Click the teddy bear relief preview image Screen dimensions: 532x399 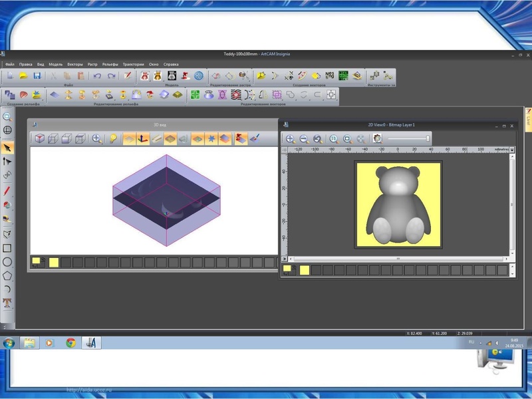click(398, 205)
